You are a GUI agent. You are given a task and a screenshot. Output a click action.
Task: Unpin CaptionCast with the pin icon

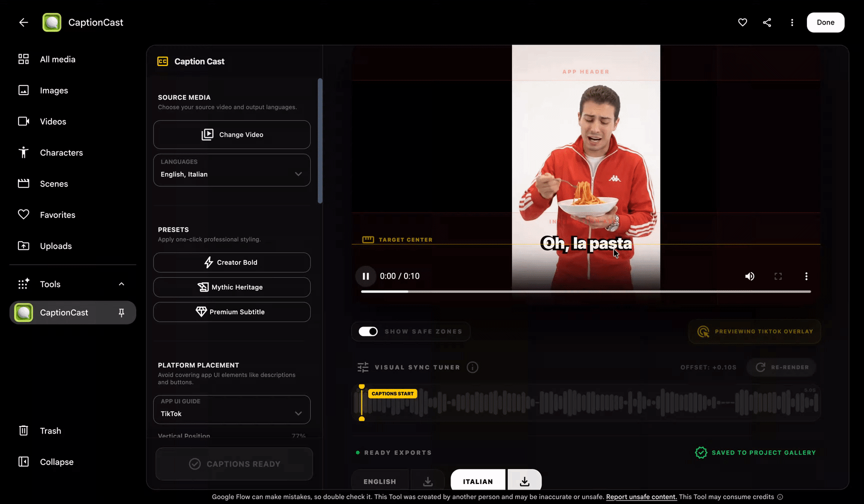click(121, 312)
